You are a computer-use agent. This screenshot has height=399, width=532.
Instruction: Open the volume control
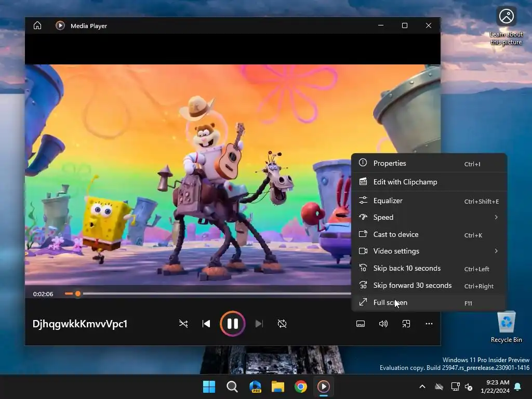tap(383, 324)
